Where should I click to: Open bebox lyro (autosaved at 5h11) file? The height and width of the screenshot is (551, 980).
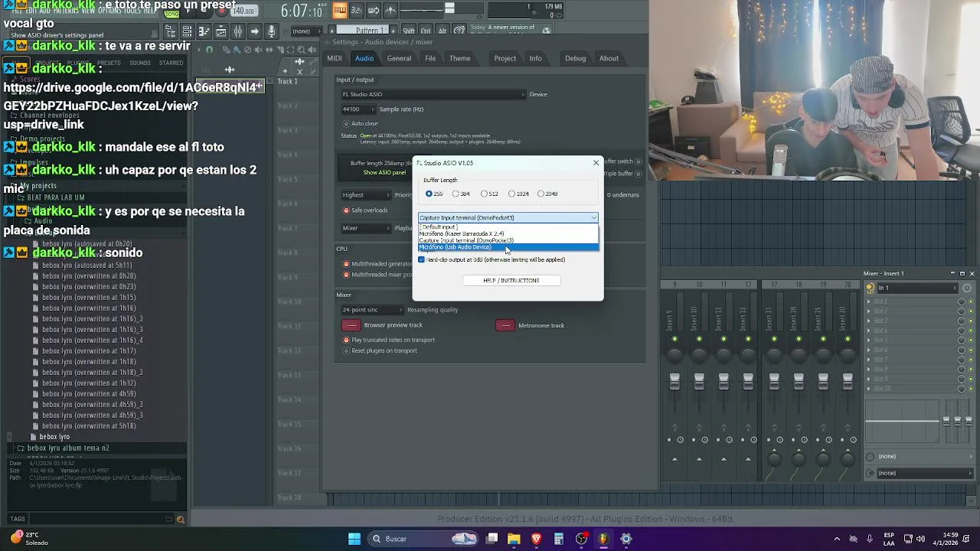click(87, 266)
